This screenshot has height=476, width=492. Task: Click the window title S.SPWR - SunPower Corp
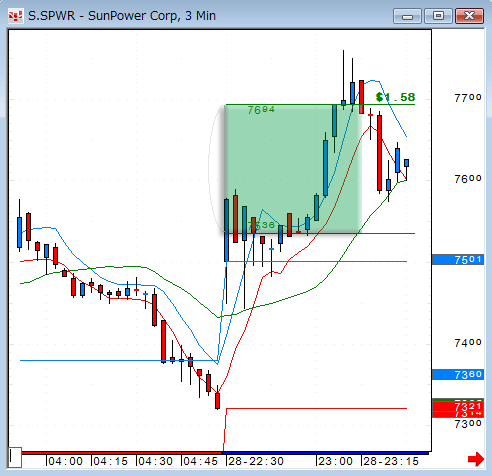[122, 16]
